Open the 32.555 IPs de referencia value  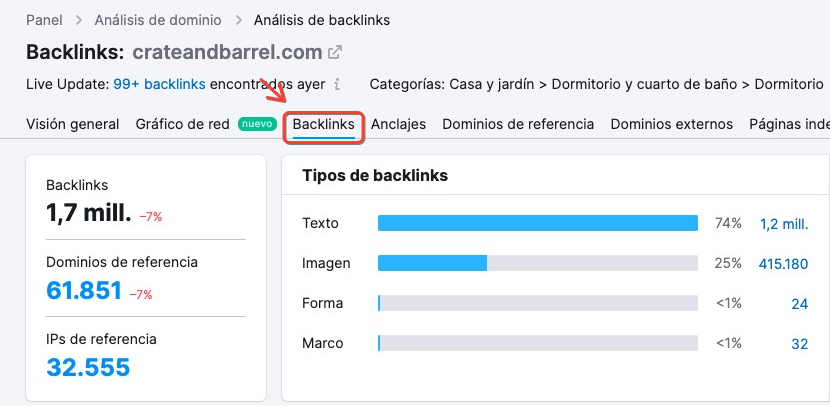point(88,367)
